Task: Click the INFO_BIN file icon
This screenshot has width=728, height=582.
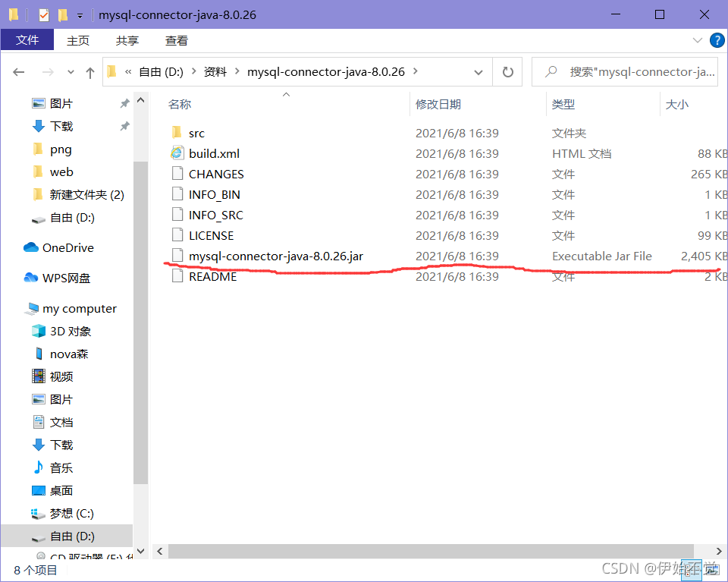Action: tap(177, 194)
